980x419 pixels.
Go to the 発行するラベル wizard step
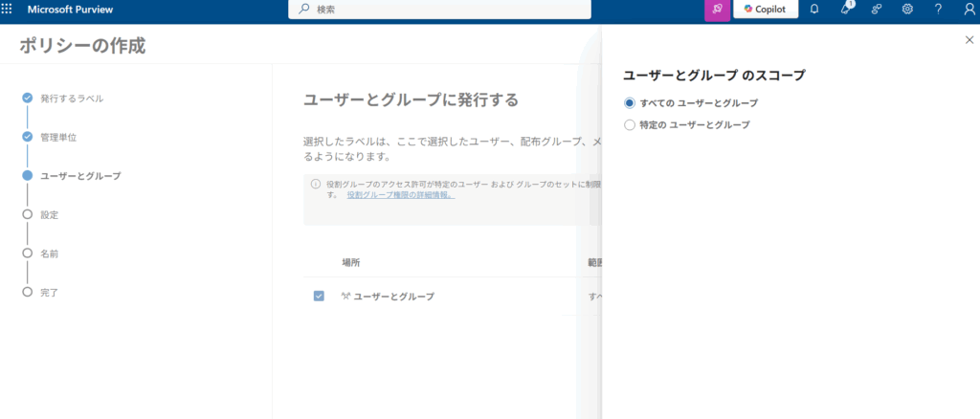[x=72, y=99]
